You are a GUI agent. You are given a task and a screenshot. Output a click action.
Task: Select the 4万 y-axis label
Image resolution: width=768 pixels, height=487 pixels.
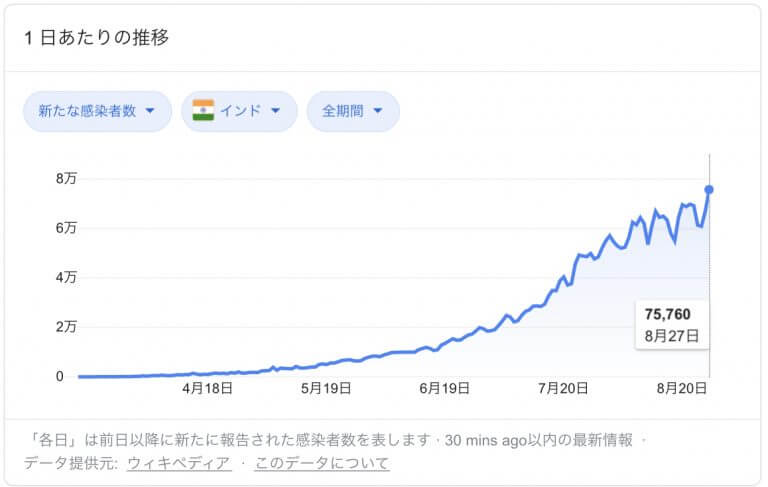click(x=65, y=277)
